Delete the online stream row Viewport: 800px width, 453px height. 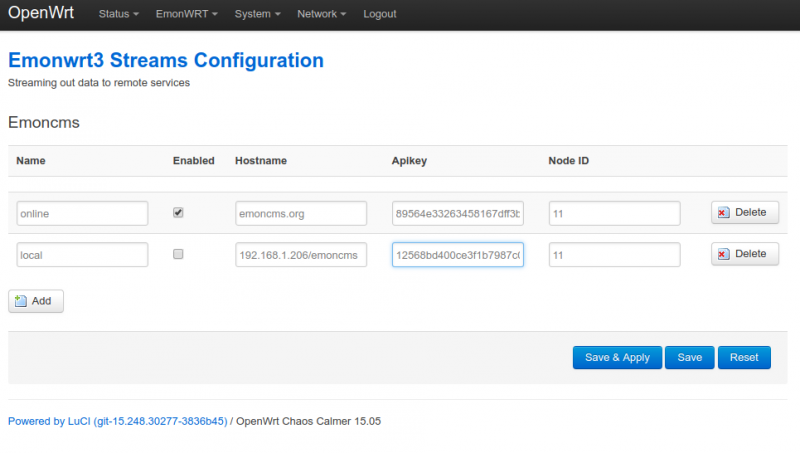click(744, 213)
